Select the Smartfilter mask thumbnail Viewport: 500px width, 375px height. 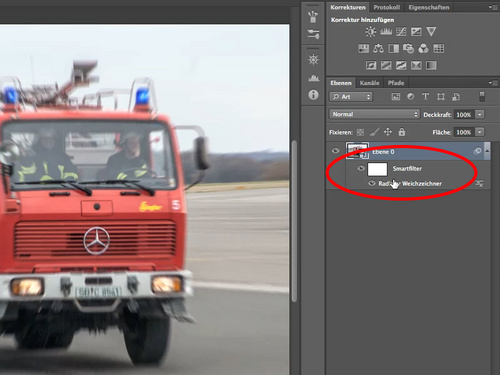(377, 169)
